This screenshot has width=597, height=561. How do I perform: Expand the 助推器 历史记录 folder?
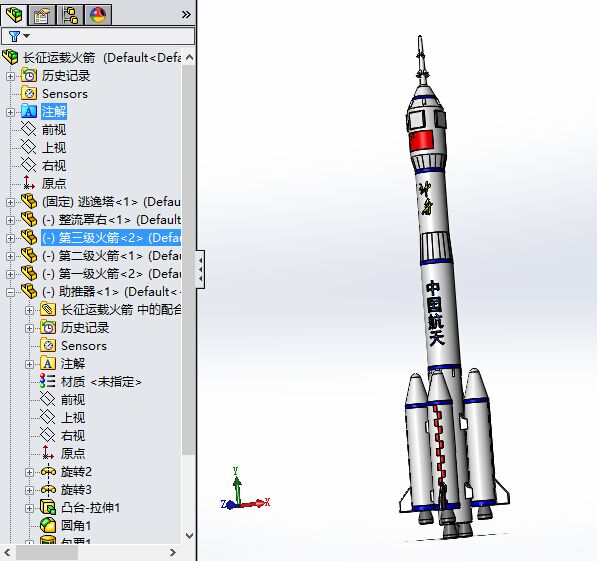29,328
